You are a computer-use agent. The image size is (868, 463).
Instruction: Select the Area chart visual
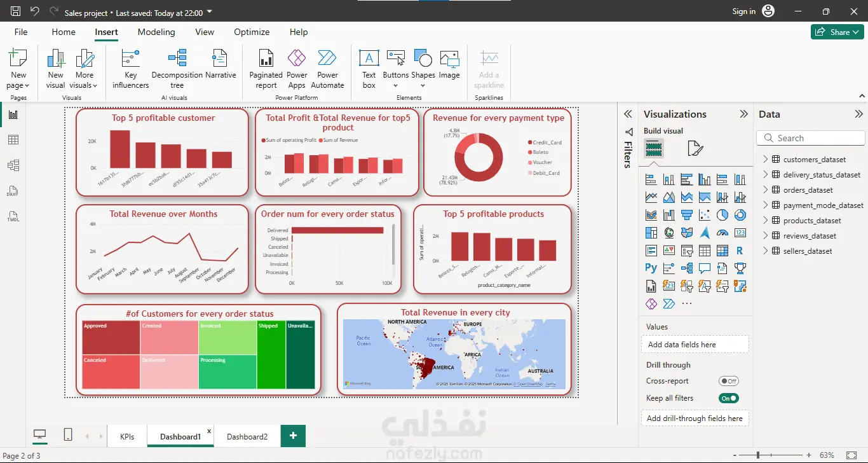point(668,197)
